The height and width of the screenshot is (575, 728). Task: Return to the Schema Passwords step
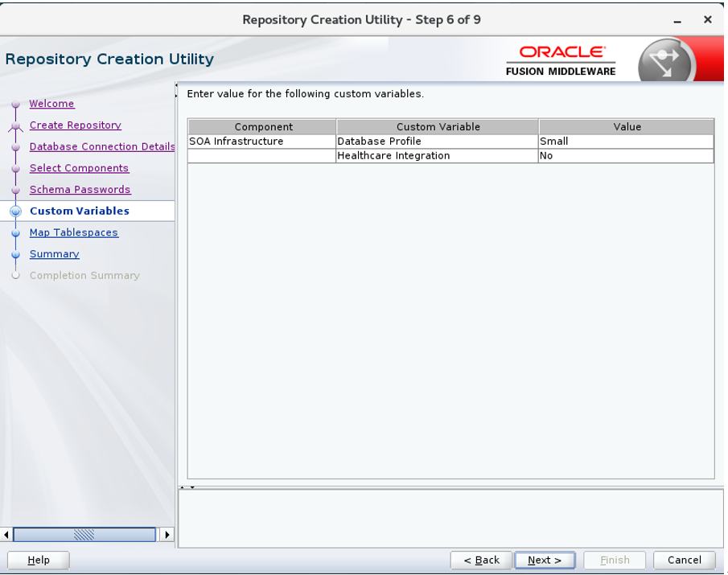click(x=80, y=189)
